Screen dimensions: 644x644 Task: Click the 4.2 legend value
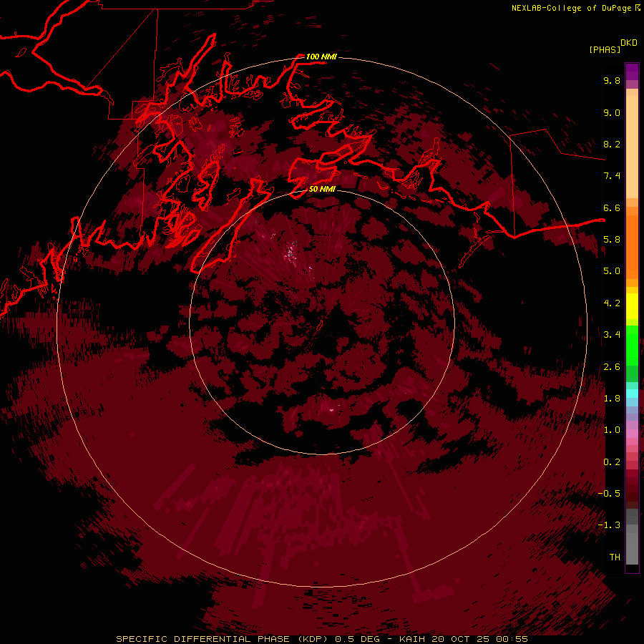point(612,303)
